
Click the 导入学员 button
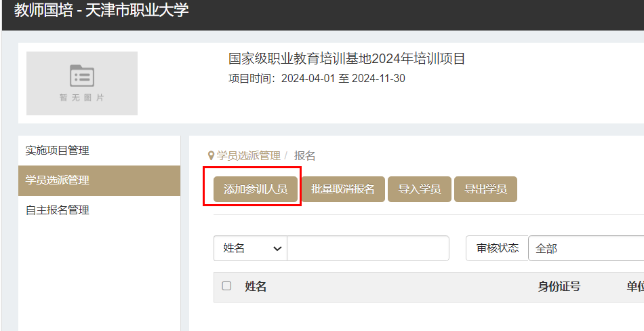click(x=419, y=189)
